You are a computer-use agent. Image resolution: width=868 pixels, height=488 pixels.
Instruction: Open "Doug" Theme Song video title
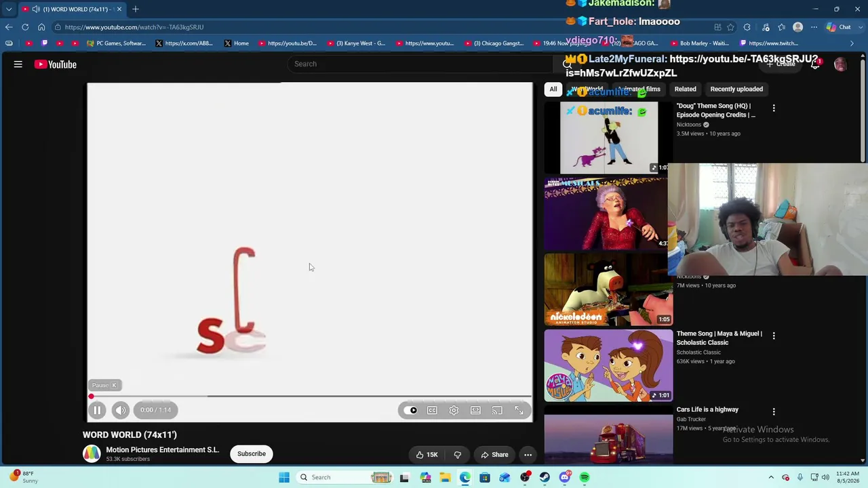715,110
